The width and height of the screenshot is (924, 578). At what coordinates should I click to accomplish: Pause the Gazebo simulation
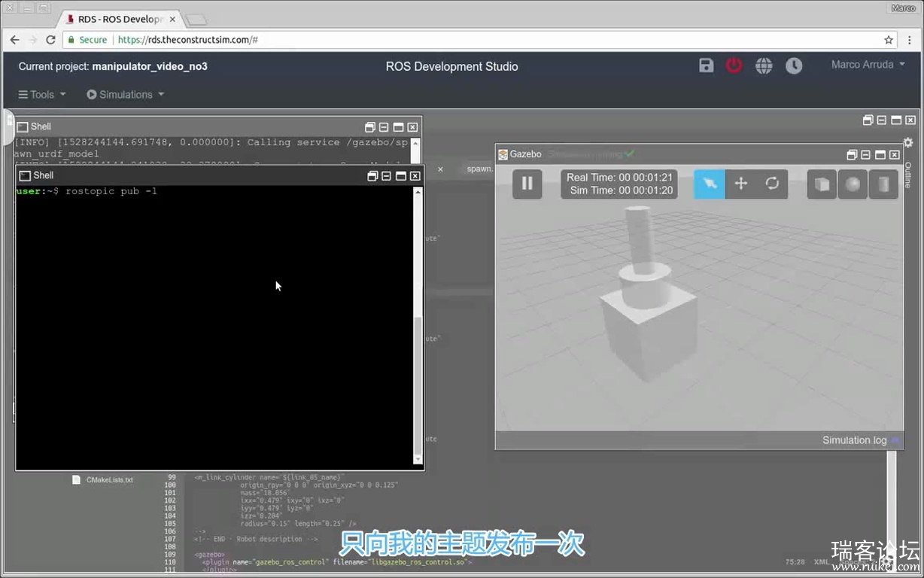(527, 184)
